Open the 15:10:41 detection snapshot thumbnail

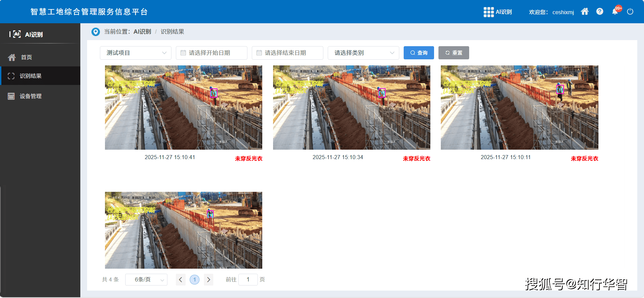183,108
